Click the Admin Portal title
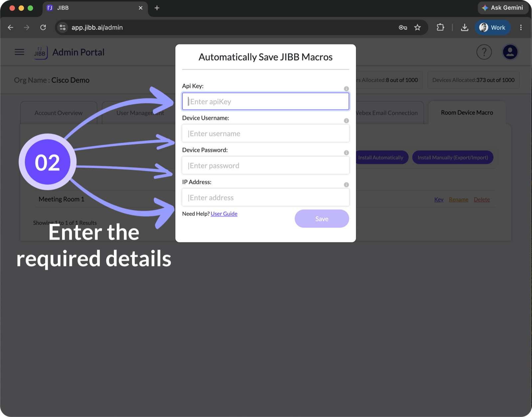Screen dimensions: 532x417 (78, 52)
